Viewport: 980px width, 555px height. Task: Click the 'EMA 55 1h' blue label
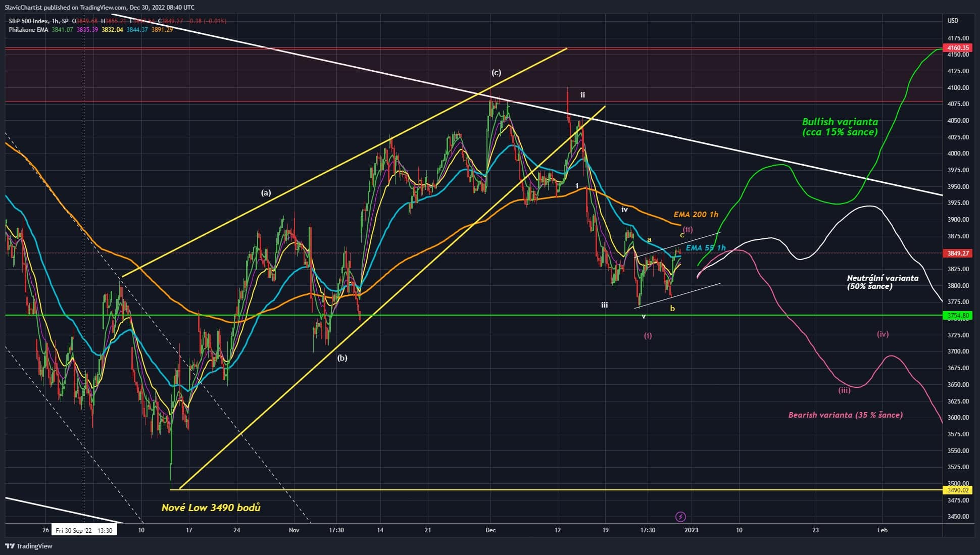pyautogui.click(x=706, y=247)
